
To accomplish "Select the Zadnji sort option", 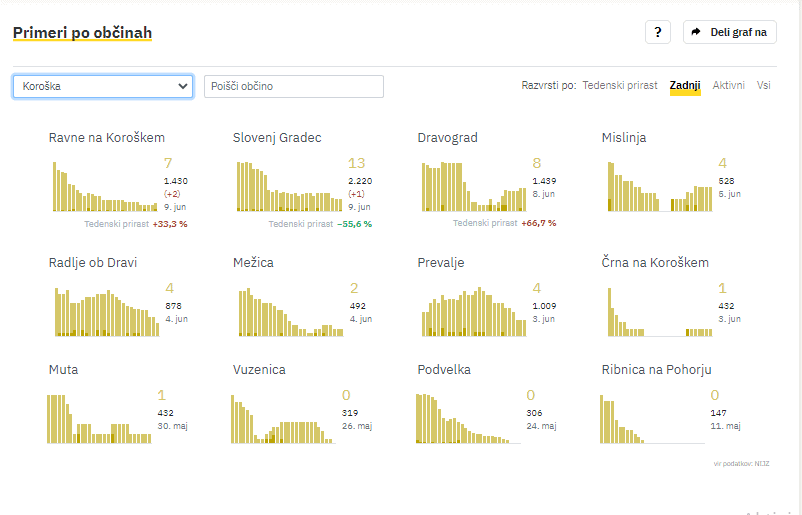I will tap(685, 86).
